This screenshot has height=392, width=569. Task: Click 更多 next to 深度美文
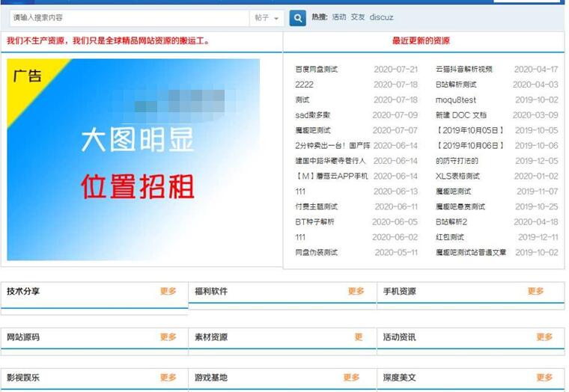[x=544, y=378]
